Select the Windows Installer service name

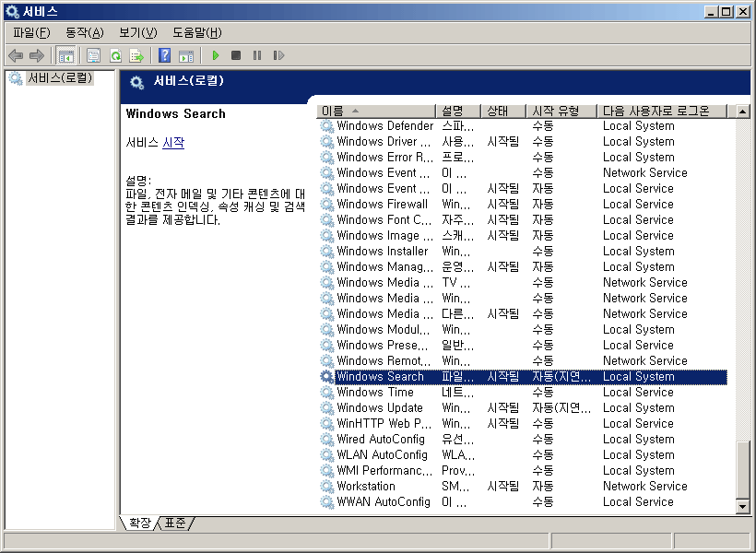[x=383, y=252]
